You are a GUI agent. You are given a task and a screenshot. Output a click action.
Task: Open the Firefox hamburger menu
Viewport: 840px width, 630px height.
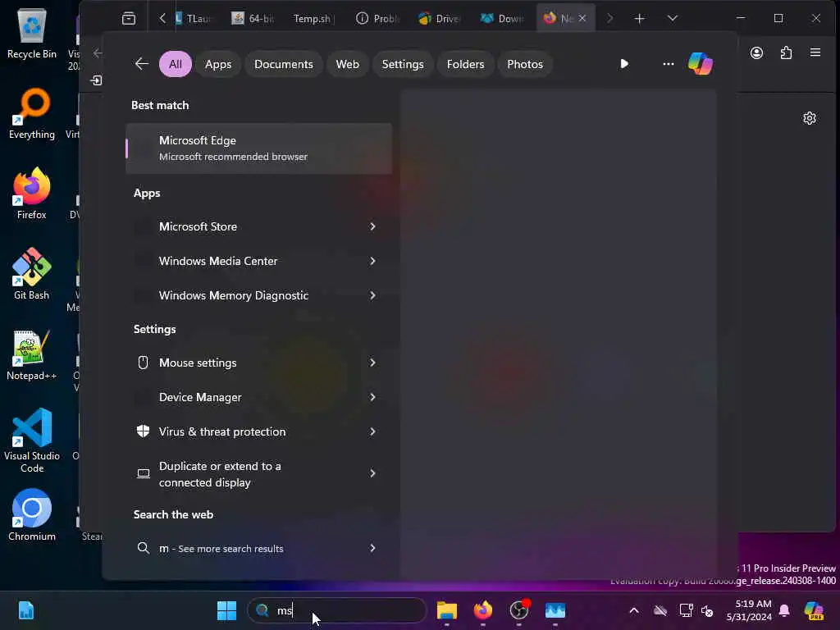pos(815,52)
